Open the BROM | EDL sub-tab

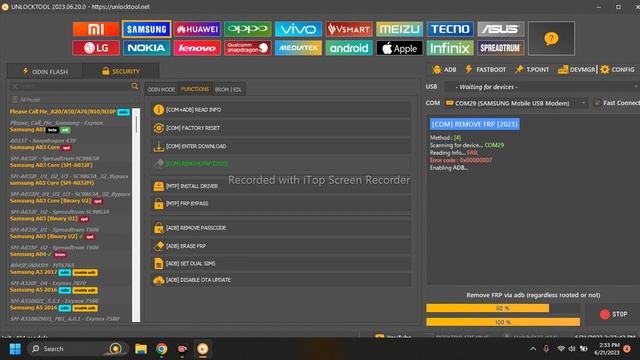[228, 89]
